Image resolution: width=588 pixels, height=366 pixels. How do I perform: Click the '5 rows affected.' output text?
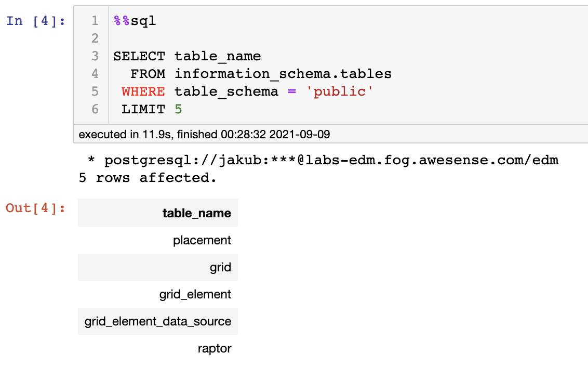pyautogui.click(x=148, y=178)
